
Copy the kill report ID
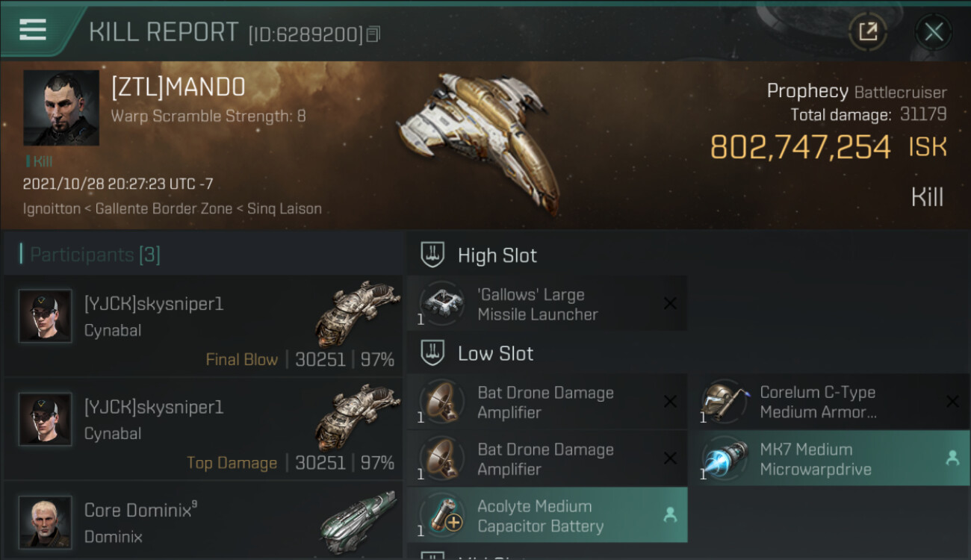[x=373, y=34]
